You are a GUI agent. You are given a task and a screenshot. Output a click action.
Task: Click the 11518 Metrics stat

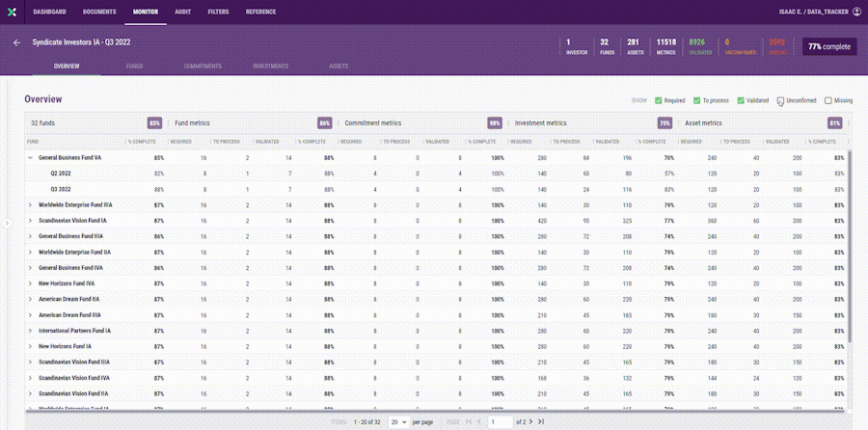665,46
